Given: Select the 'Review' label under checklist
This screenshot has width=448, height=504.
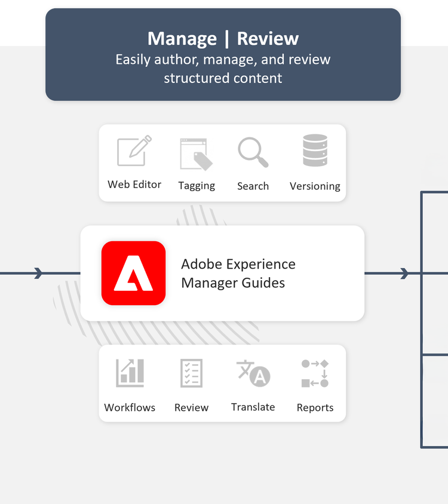Looking at the screenshot, I should (191, 408).
